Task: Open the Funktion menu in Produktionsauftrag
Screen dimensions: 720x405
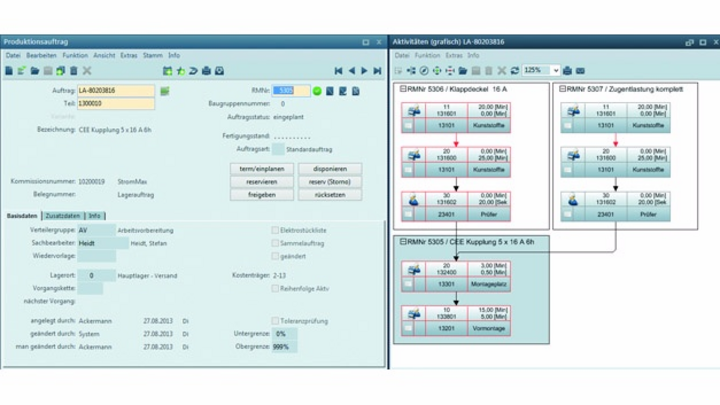Action: [74, 56]
